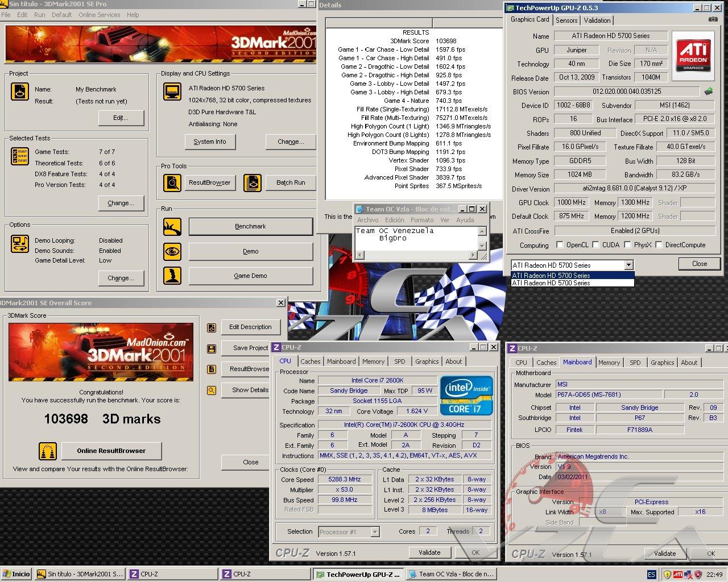Click the Intel Core i7 logo in CPU-Z
This screenshot has width=728, height=582.
pos(466,394)
